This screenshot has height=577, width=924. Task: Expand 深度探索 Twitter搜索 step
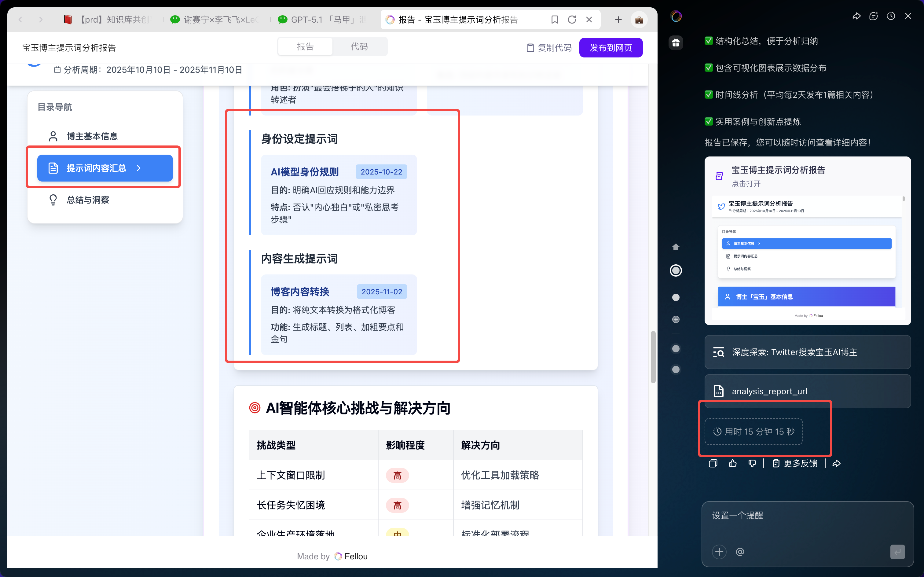[807, 352]
